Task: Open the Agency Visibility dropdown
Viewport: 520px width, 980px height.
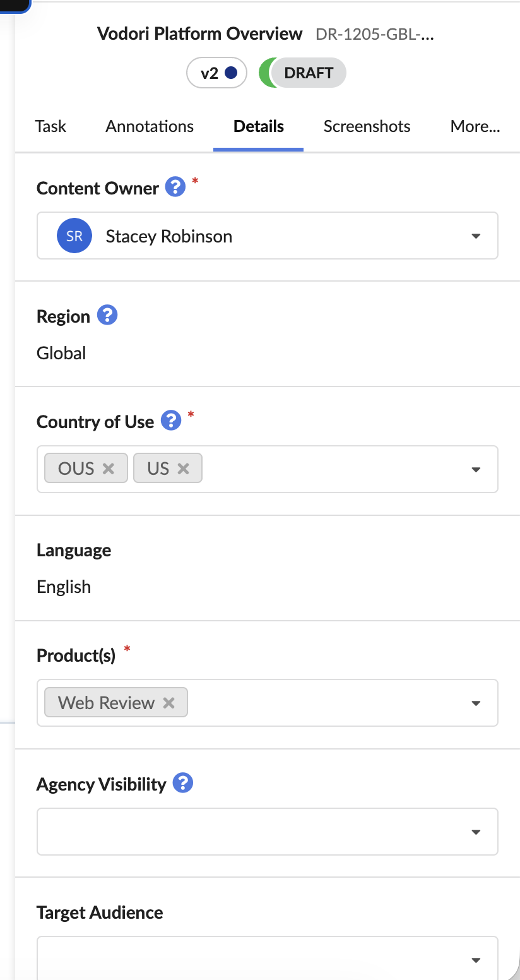Action: 268,832
